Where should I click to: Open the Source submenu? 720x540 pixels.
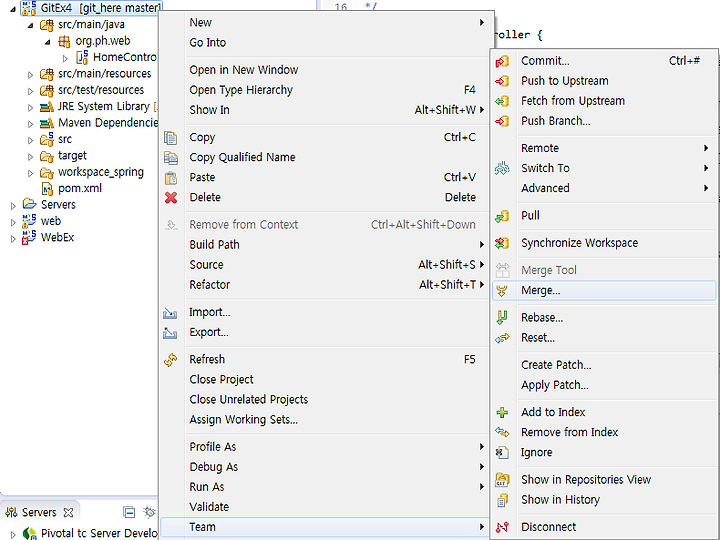point(324,265)
